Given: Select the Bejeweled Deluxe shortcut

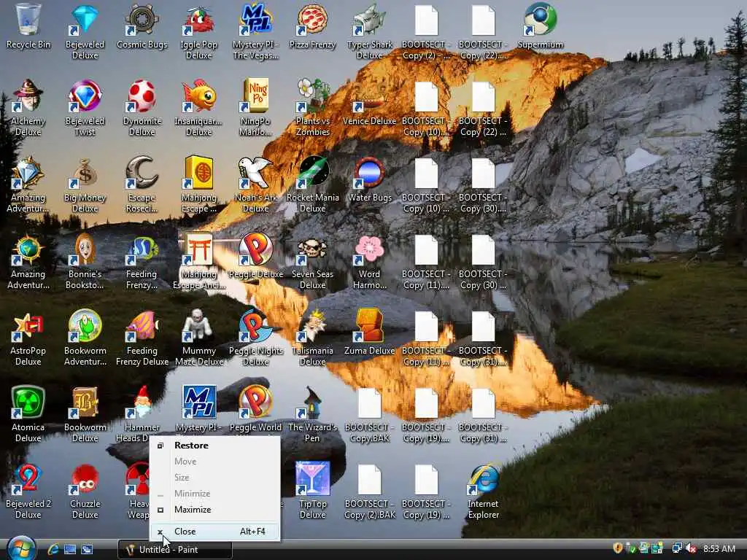Looking at the screenshot, I should (x=85, y=31).
